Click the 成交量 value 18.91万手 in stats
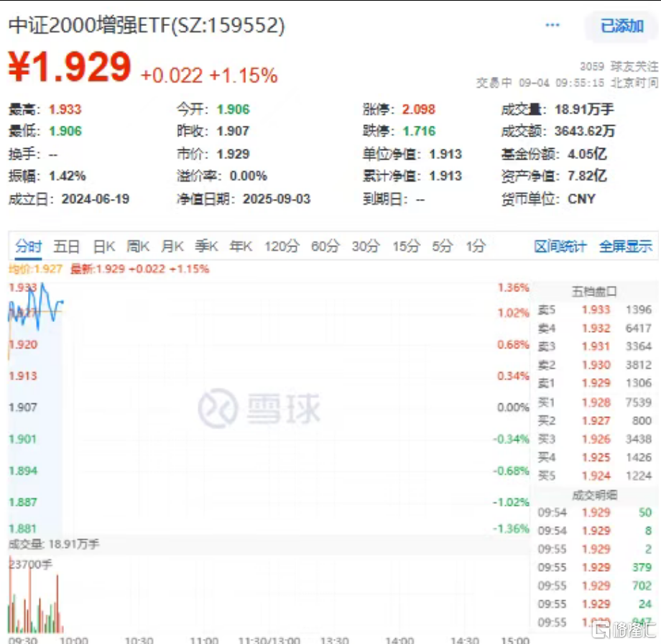 click(x=584, y=109)
